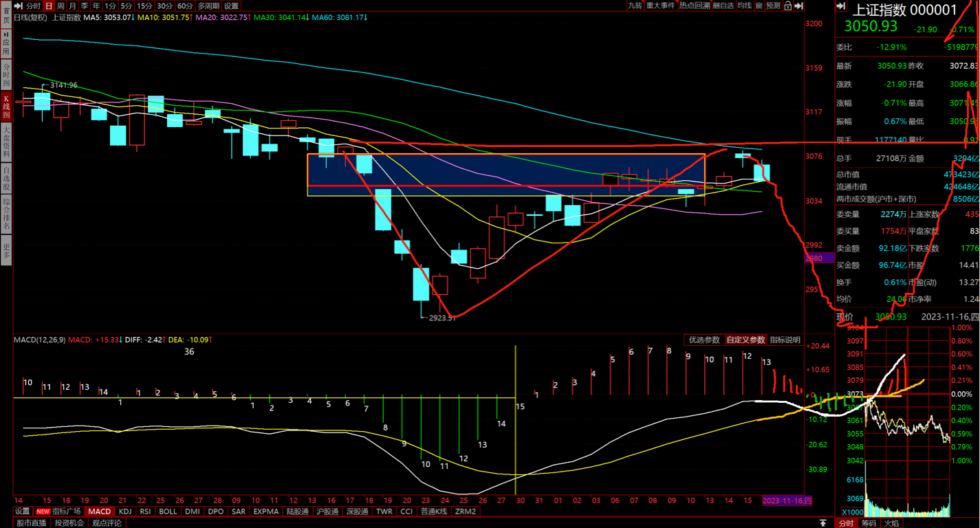Switch to 分时 intraday period
Screen dimensions: 980x528
[x=34, y=5]
